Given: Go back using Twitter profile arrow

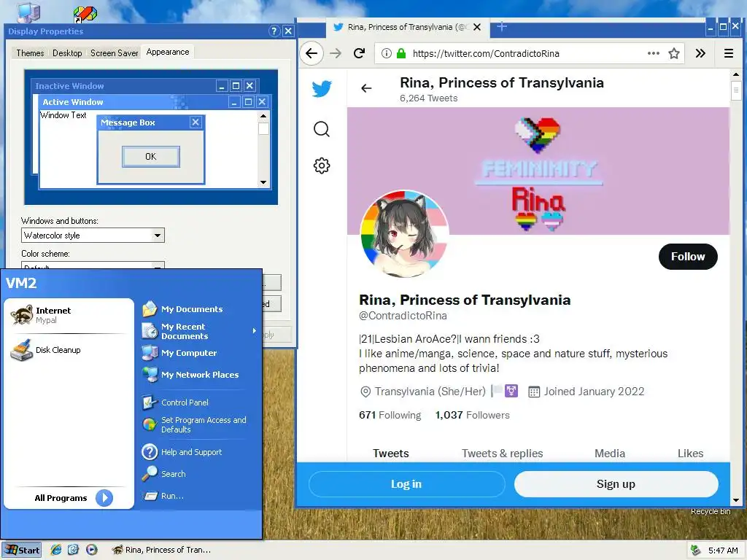Looking at the screenshot, I should click(366, 88).
